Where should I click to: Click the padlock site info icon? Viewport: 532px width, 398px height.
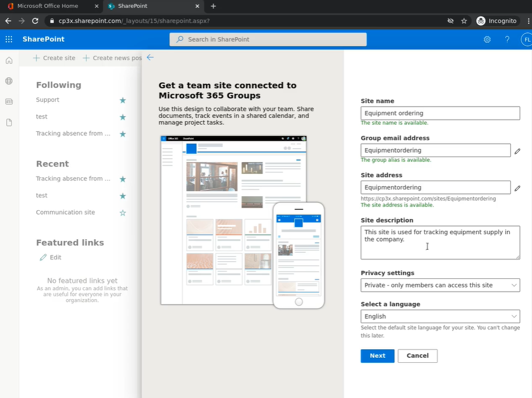pyautogui.click(x=52, y=21)
